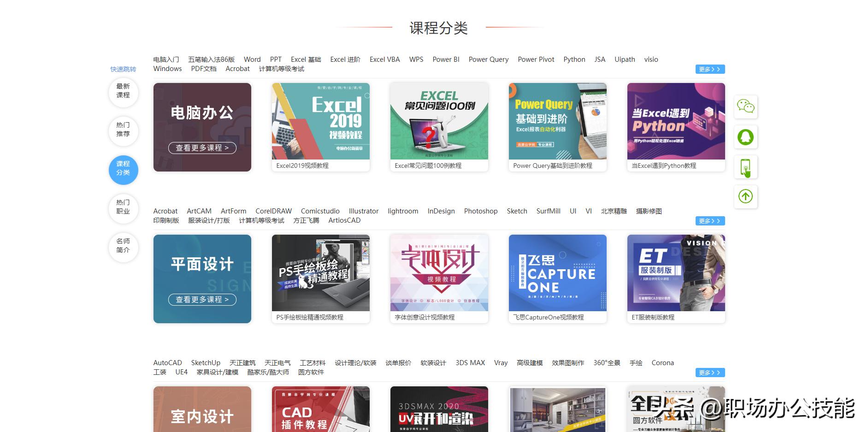Viewport: 868px width, 432px height.
Task: Click the QQ contact icon
Action: [x=746, y=137]
